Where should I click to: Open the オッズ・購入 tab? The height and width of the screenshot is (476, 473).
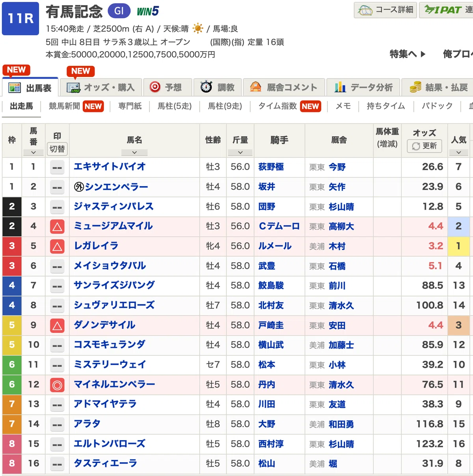(101, 88)
